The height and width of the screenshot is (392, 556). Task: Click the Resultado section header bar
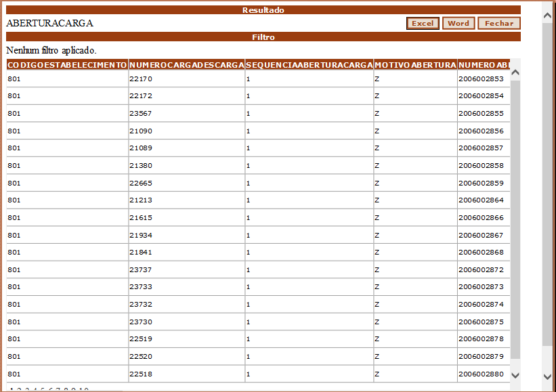[263, 10]
